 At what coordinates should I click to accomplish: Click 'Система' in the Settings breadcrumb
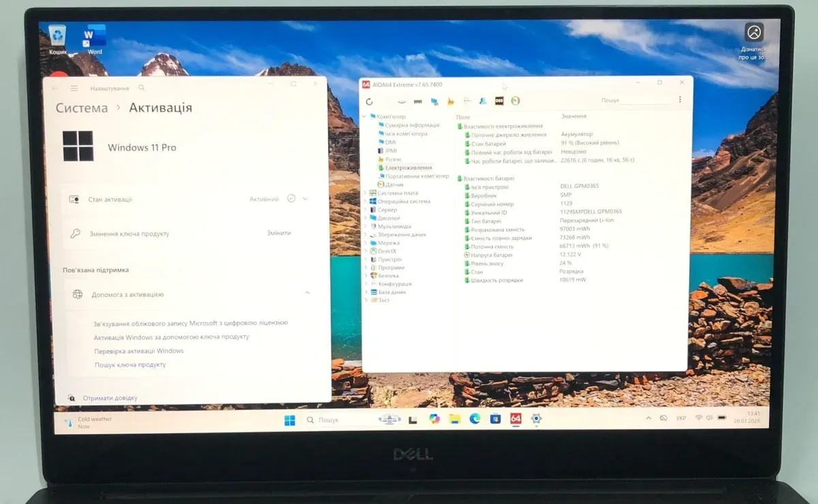[82, 108]
